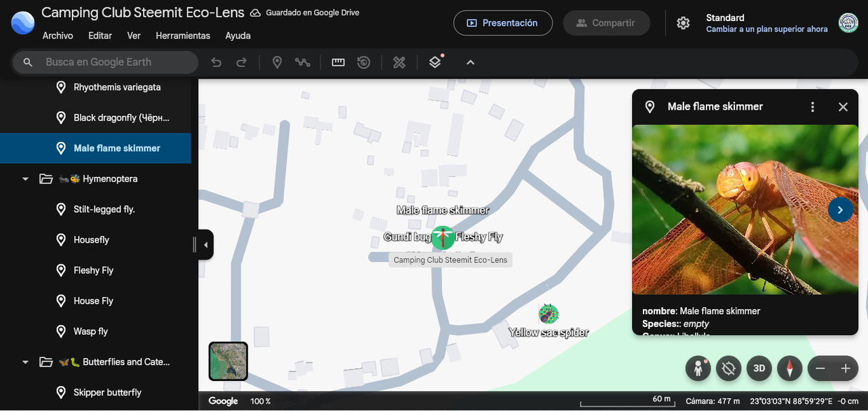Screen dimensions: 868x411
Task: Zoom out with the minus button
Action: coord(821,368)
